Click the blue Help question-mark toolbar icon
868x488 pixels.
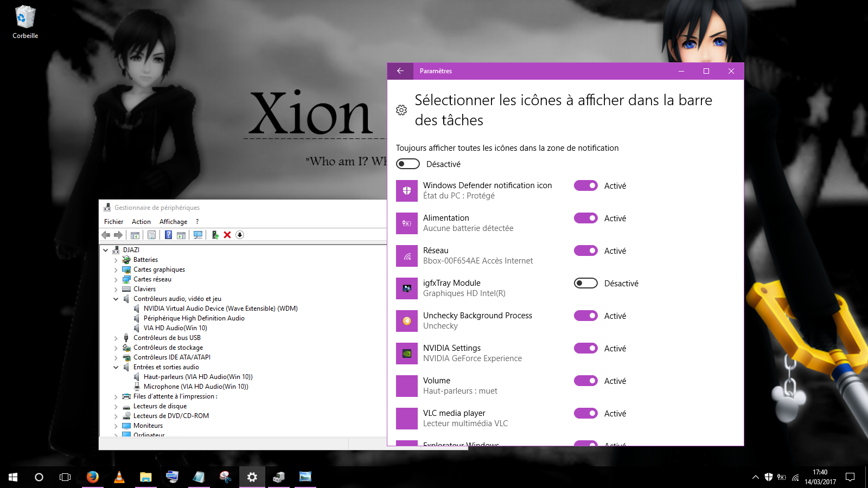pos(169,235)
